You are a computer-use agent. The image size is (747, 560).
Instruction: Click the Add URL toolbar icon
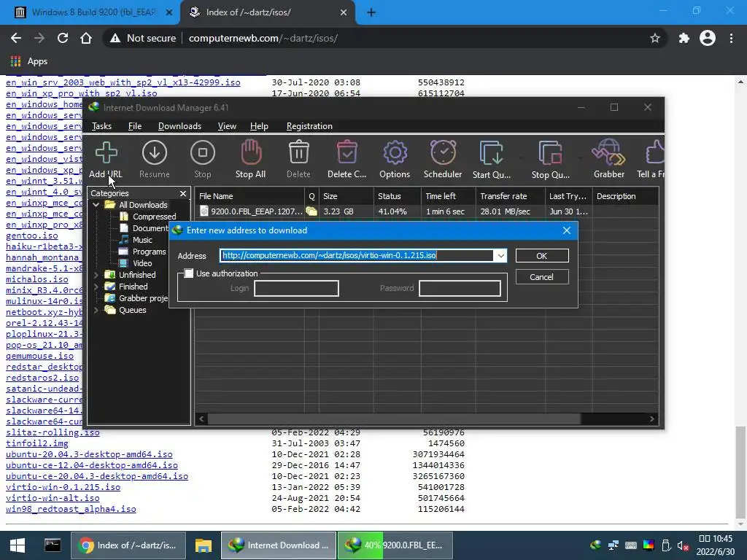coord(106,153)
